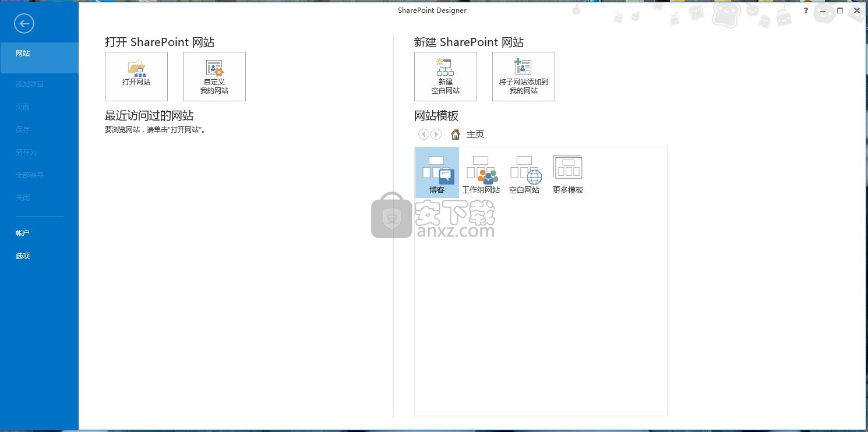Close the SharePoint Designer window
Viewport: 868px width, 432px height.
pyautogui.click(x=857, y=10)
